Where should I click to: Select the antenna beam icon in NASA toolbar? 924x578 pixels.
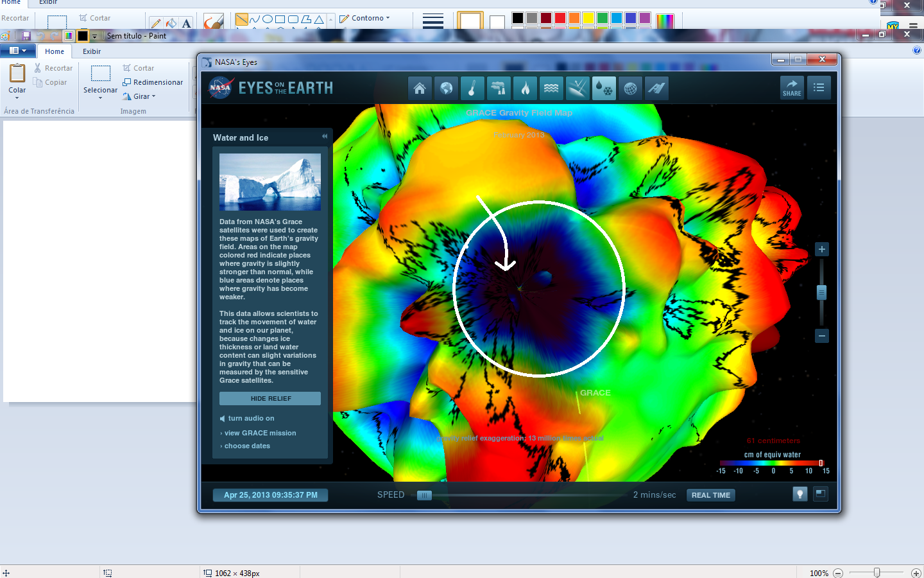pos(577,89)
